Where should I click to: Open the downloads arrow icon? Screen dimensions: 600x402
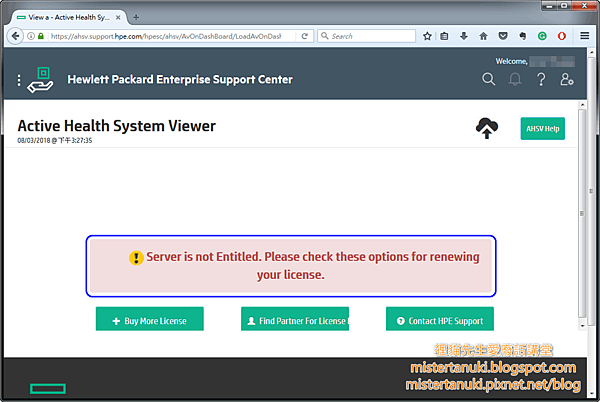(x=464, y=36)
